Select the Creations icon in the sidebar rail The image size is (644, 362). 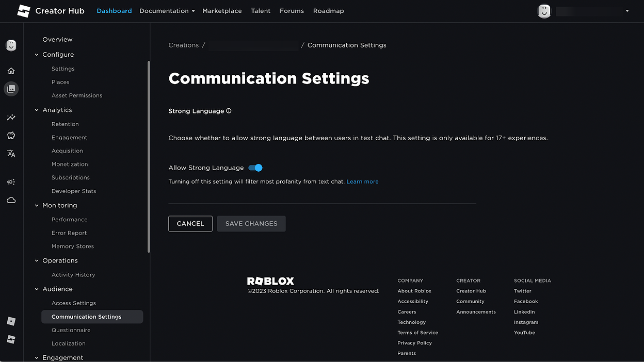(x=11, y=89)
